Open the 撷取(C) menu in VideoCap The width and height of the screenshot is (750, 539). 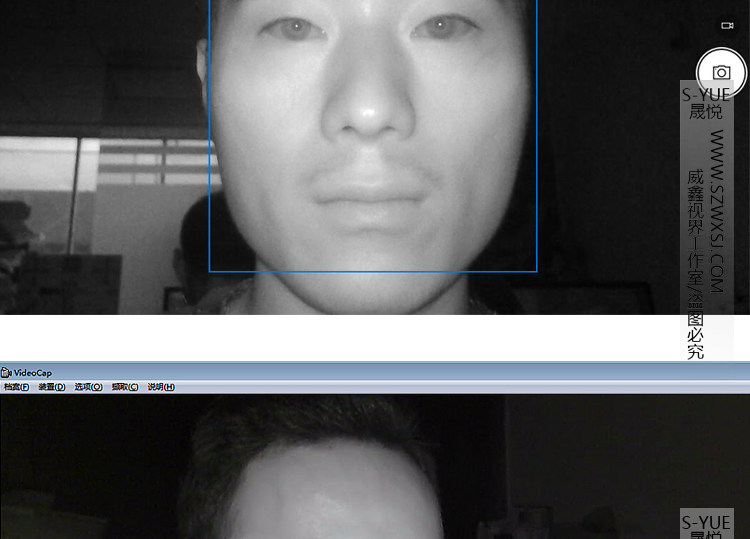(x=125, y=386)
